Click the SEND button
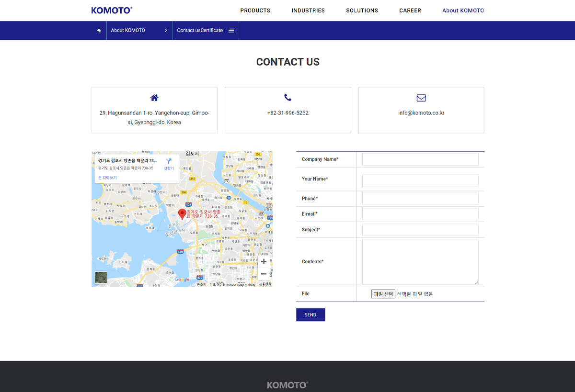This screenshot has width=575, height=392. tap(310, 315)
